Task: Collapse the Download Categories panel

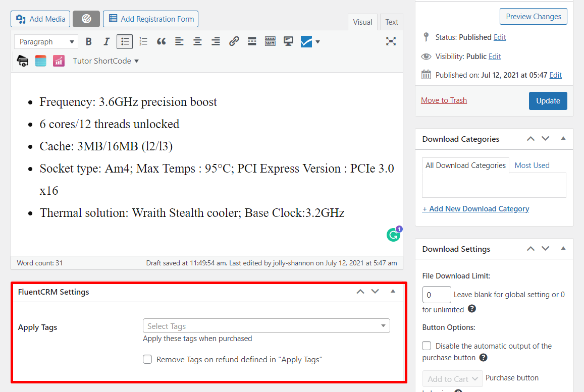Action: tap(563, 138)
